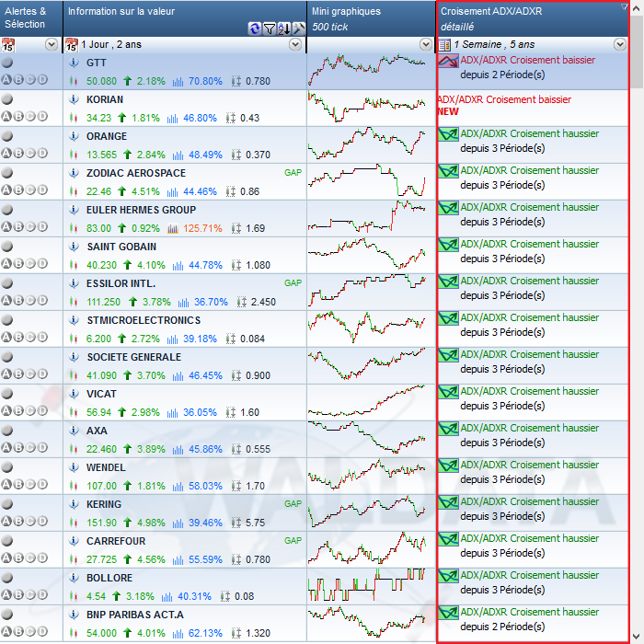
Task: Click small triangle at Croisement ADX/ADXR header corner
Action: point(624,6)
